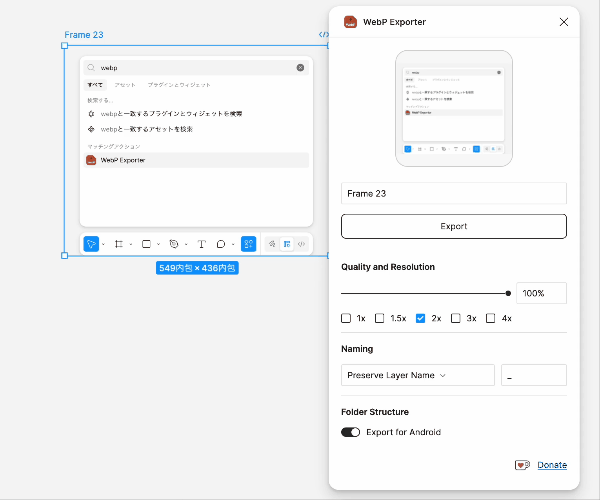
Task: Select the Pen tool in the toolbar
Action: coord(174,244)
